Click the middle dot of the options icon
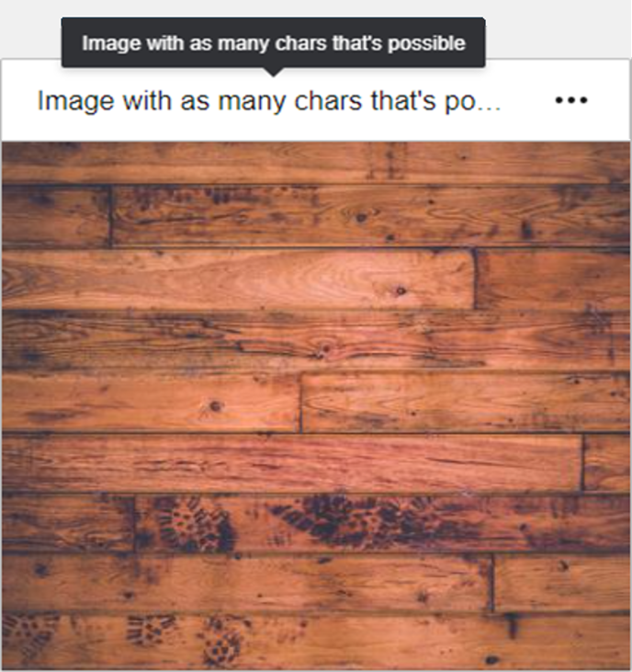 [x=571, y=100]
